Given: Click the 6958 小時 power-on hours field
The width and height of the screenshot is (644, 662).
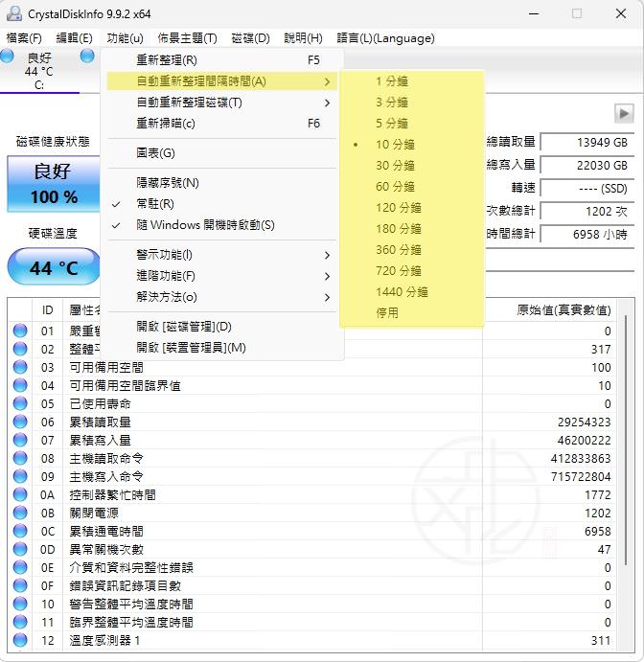Looking at the screenshot, I should coord(587,234).
